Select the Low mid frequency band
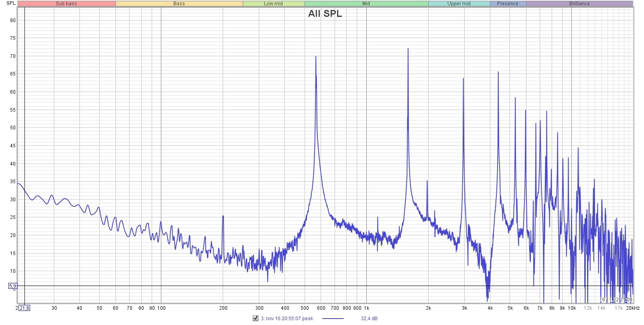This screenshot has height=325, width=644. point(274,4)
